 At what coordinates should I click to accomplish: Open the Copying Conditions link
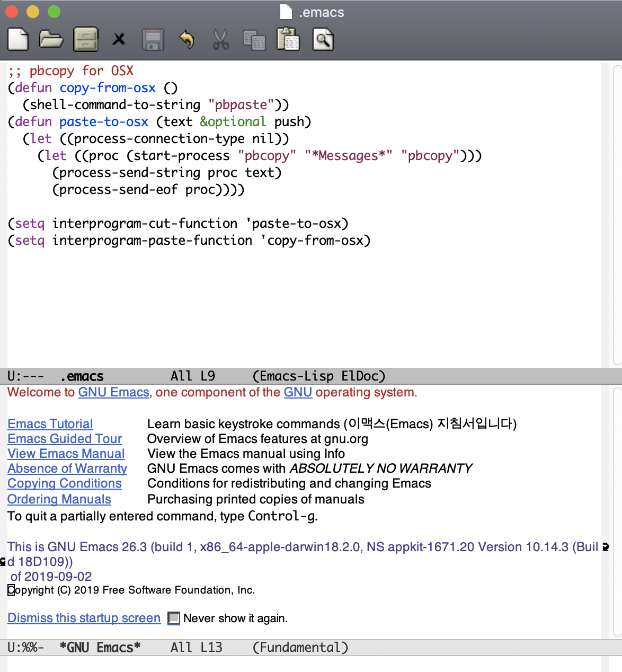click(x=65, y=483)
